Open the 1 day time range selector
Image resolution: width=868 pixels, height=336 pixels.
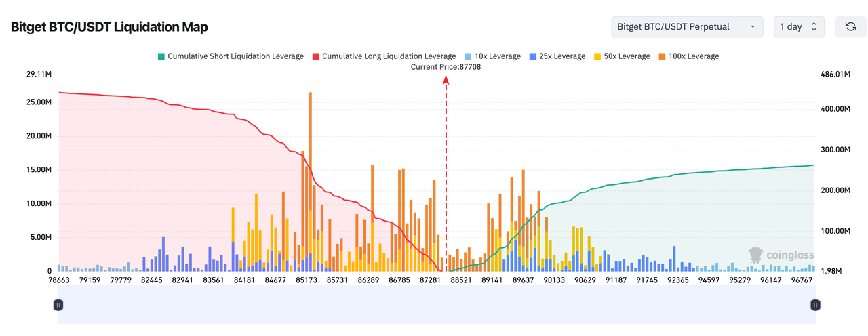point(798,27)
